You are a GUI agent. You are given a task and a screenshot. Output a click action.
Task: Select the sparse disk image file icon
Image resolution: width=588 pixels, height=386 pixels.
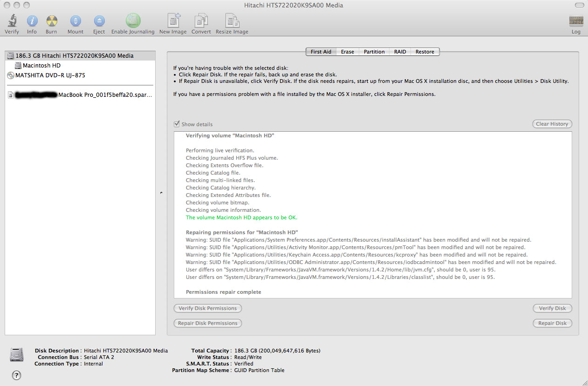coord(11,95)
